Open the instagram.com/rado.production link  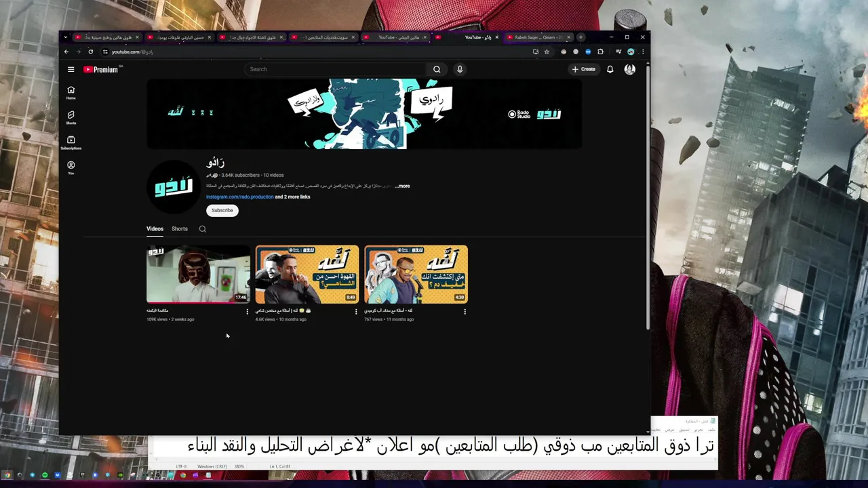click(x=239, y=197)
